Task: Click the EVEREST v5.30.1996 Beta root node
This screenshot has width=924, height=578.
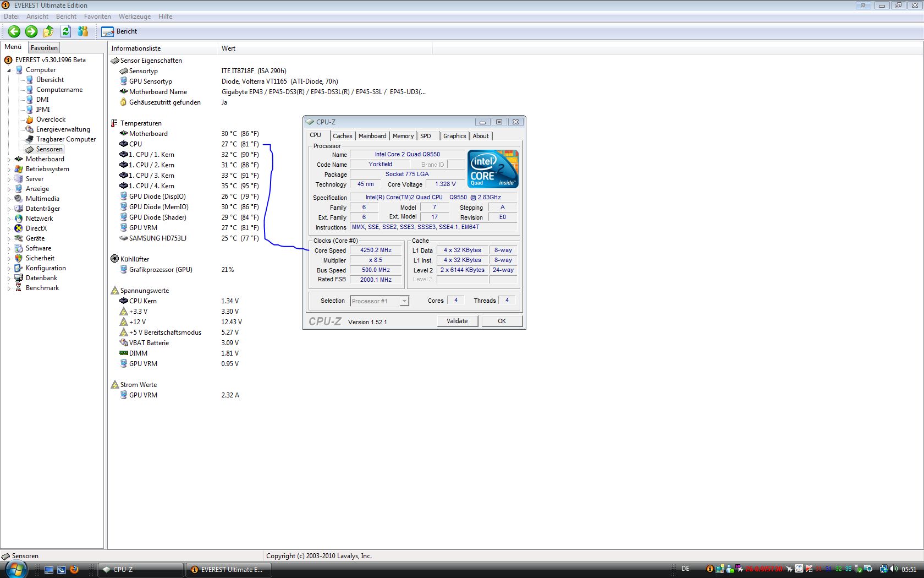Action: coord(51,60)
